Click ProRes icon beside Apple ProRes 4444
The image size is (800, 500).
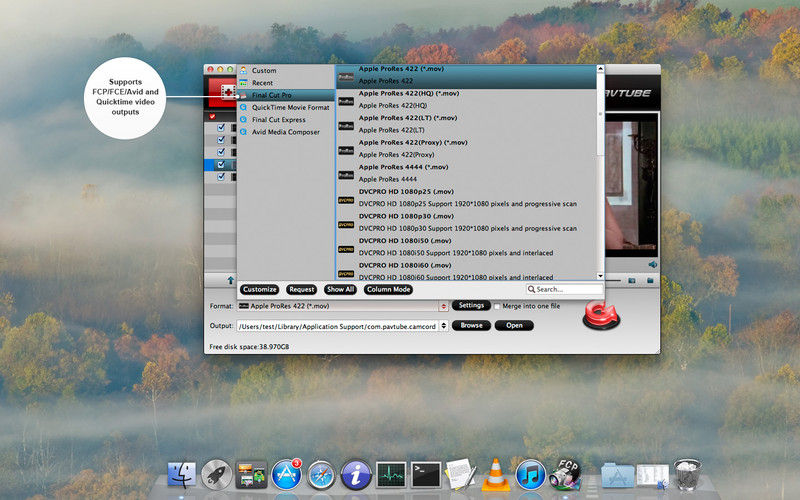point(346,175)
